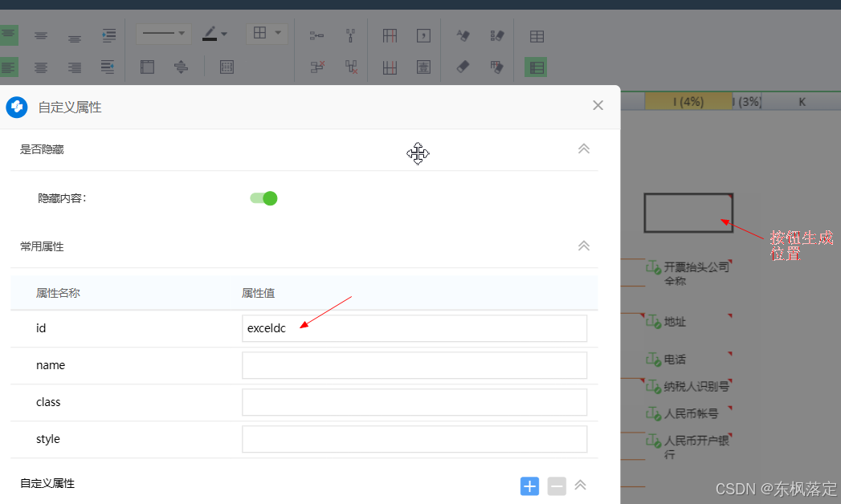Image resolution: width=841 pixels, height=504 pixels.
Task: Click the border pen color icon
Action: click(210, 34)
